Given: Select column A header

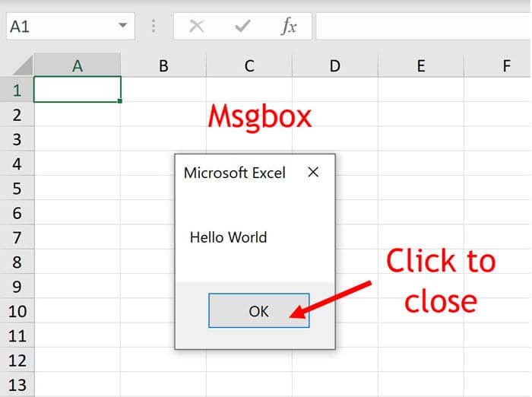Looking at the screenshot, I should [x=78, y=65].
